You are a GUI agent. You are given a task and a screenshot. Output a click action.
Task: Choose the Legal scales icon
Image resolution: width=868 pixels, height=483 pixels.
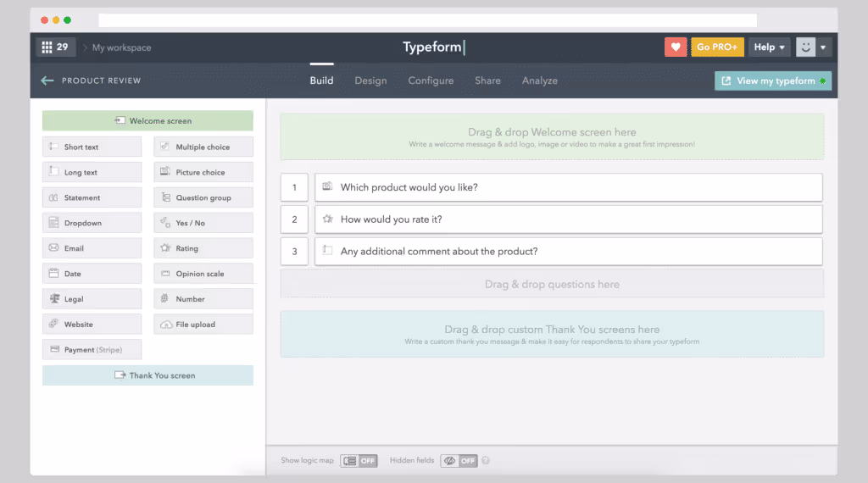coord(54,299)
